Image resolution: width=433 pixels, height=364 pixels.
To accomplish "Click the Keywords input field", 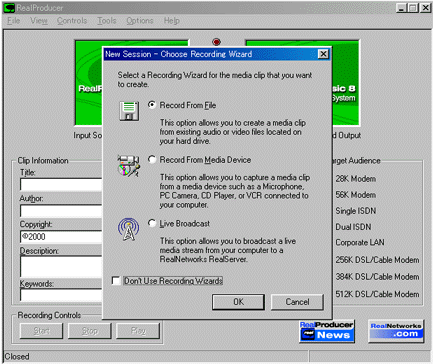I will (x=61, y=295).
